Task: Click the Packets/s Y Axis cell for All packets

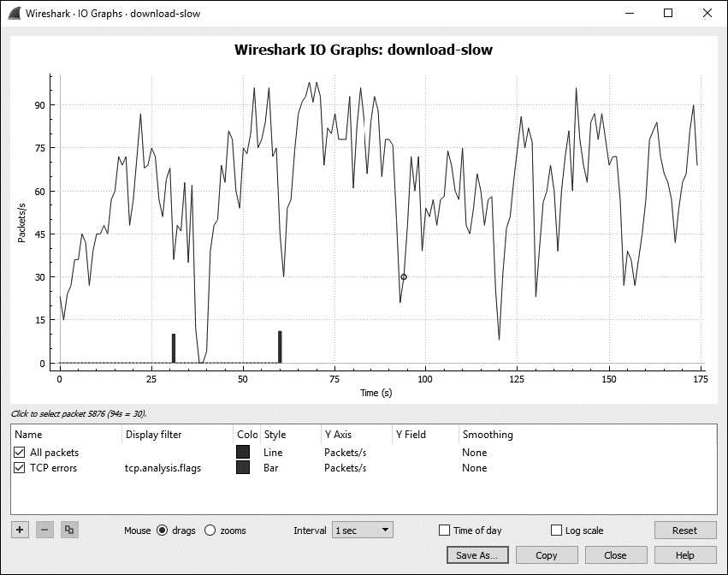Action: pos(346,452)
